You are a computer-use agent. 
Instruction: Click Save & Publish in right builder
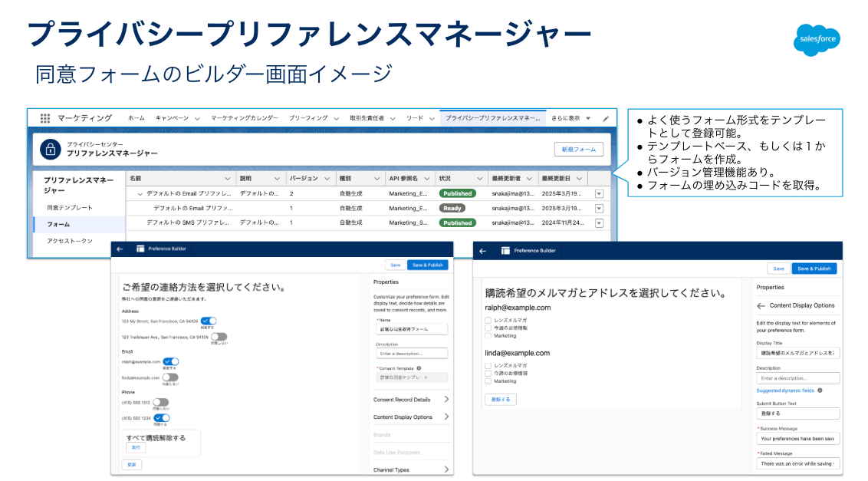814,269
